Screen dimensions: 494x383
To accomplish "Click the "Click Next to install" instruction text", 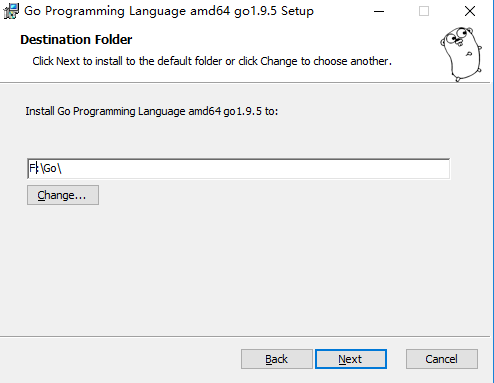I will [212, 61].
